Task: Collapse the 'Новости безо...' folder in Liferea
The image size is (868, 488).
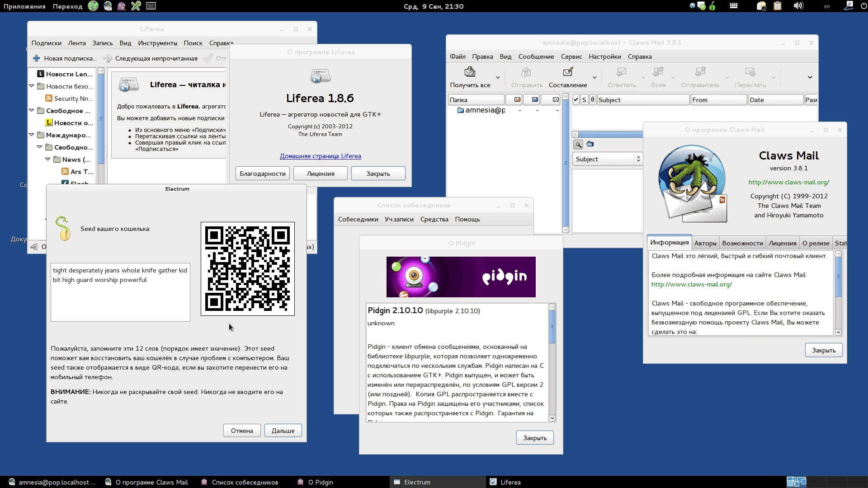Action: 32,86
